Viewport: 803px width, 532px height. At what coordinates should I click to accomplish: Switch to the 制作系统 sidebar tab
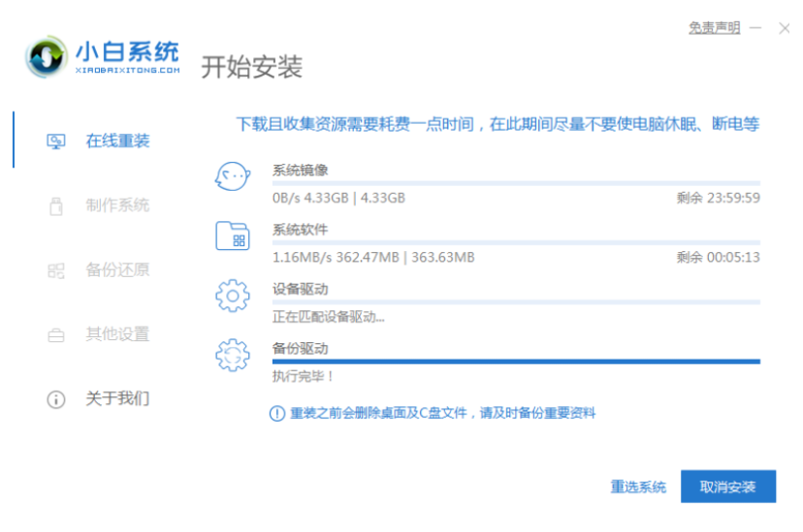pyautogui.click(x=117, y=205)
